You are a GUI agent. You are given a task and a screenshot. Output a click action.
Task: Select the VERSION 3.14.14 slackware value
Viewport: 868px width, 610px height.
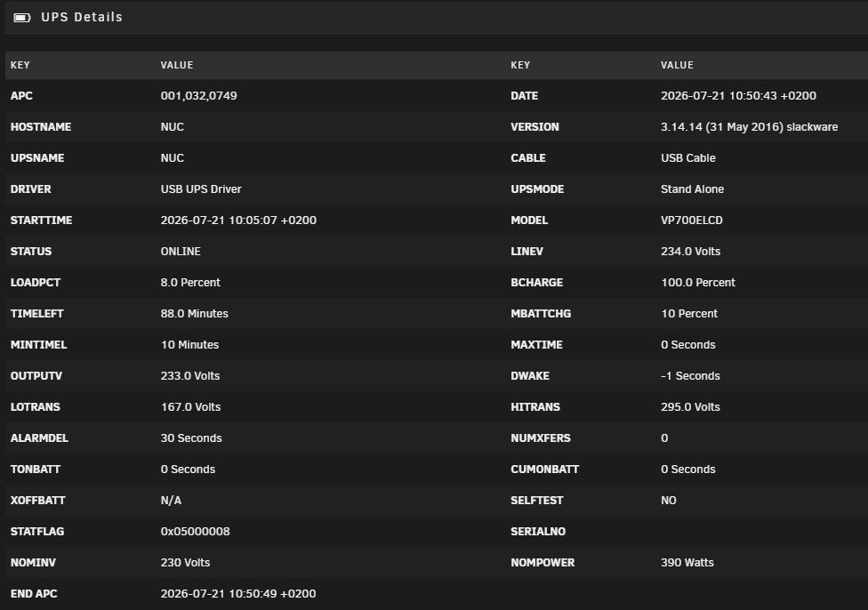(x=749, y=127)
